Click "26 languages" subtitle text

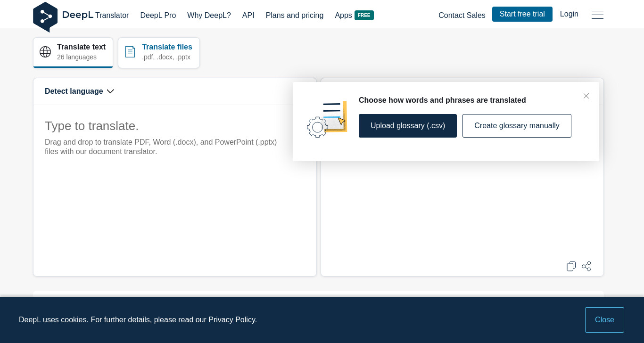[77, 57]
